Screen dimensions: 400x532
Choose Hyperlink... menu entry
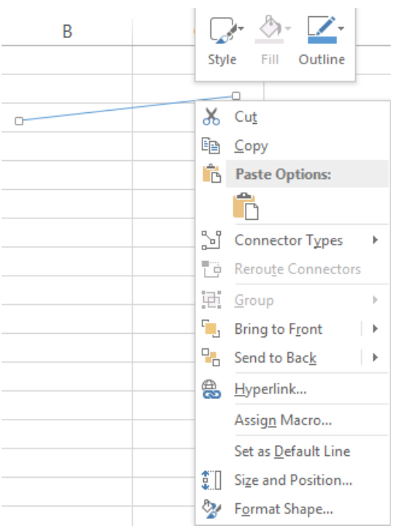click(271, 390)
